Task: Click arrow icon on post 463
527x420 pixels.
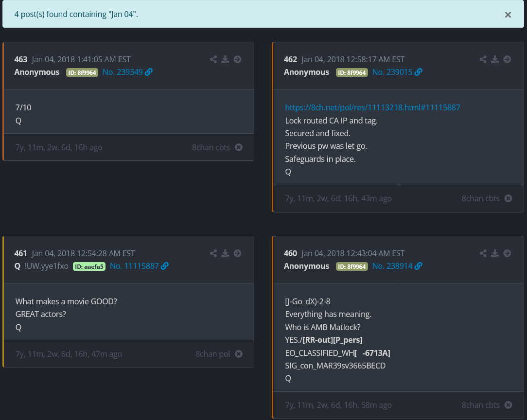Action: click(237, 59)
